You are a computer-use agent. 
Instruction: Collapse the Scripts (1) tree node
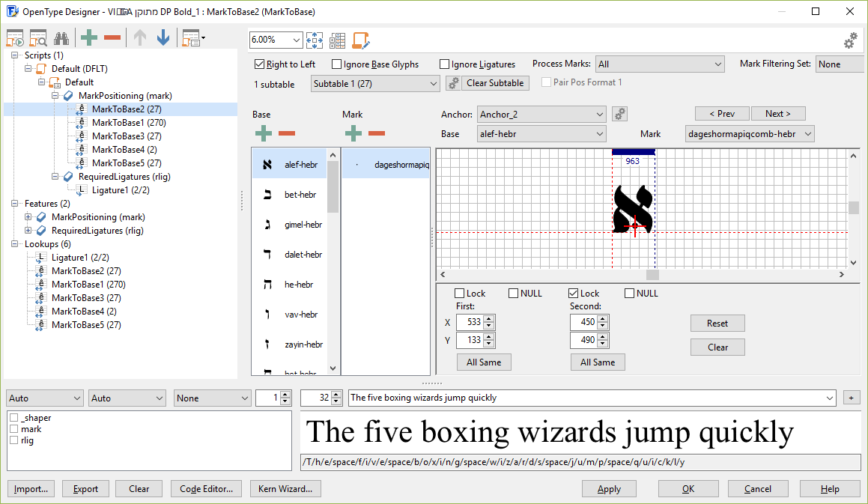click(15, 55)
